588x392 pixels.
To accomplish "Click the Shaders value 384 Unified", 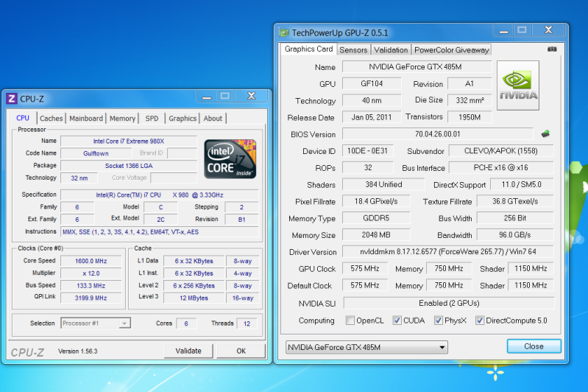I will pyautogui.click(x=383, y=184).
